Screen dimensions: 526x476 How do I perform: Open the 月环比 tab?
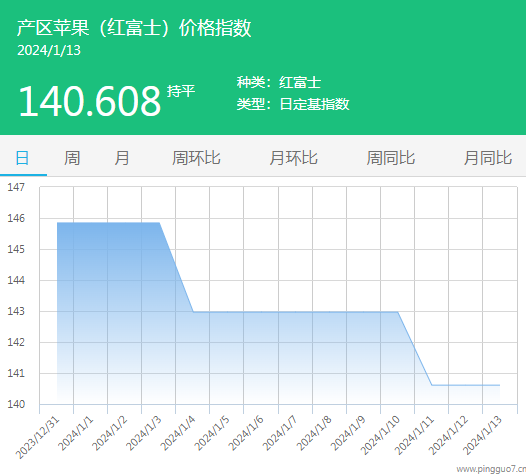click(294, 158)
